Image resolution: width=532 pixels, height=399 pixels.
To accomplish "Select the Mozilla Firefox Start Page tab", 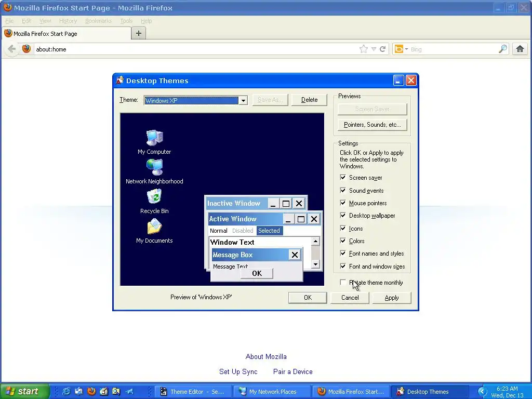I will click(x=66, y=34).
